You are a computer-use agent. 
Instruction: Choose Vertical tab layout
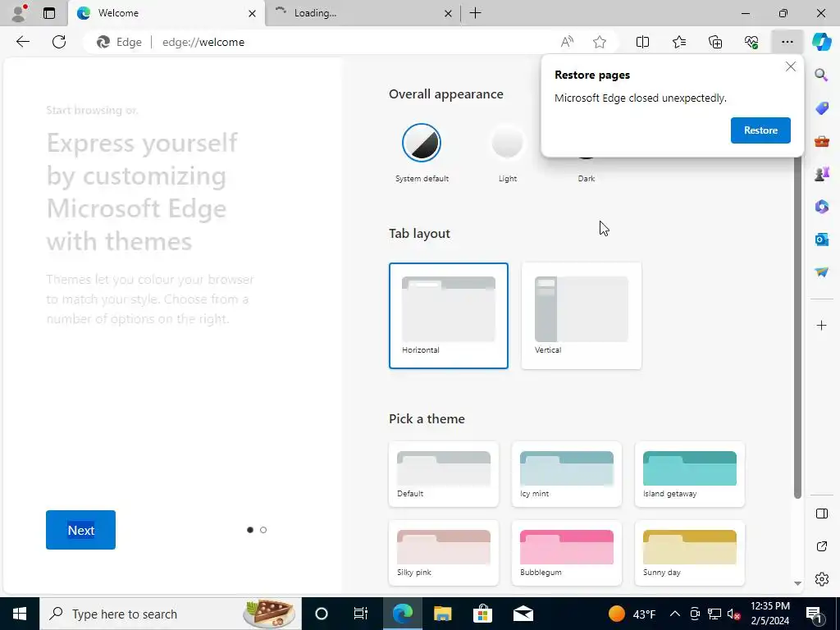(x=582, y=316)
